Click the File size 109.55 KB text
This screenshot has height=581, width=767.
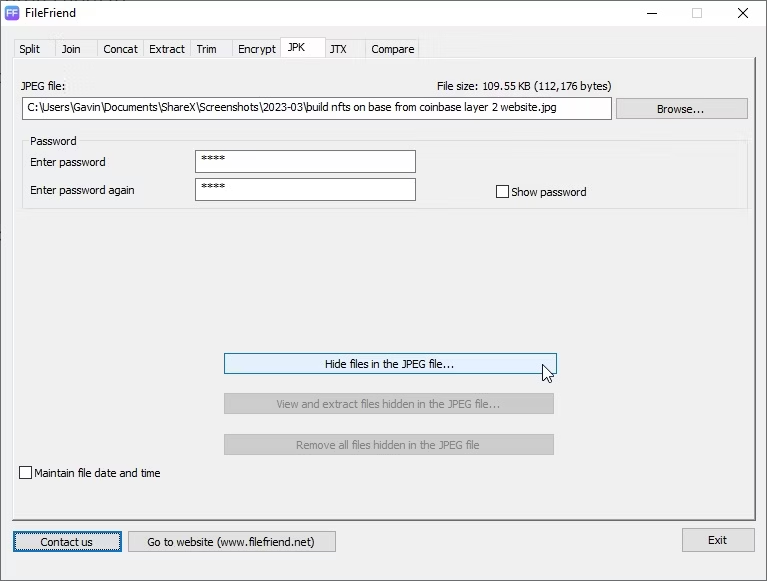tap(524, 86)
